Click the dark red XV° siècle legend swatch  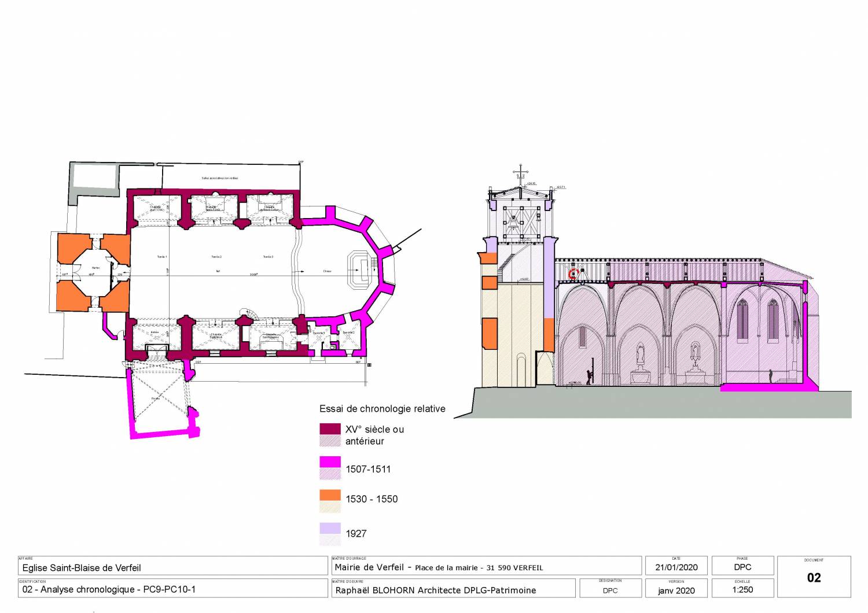[x=330, y=429]
